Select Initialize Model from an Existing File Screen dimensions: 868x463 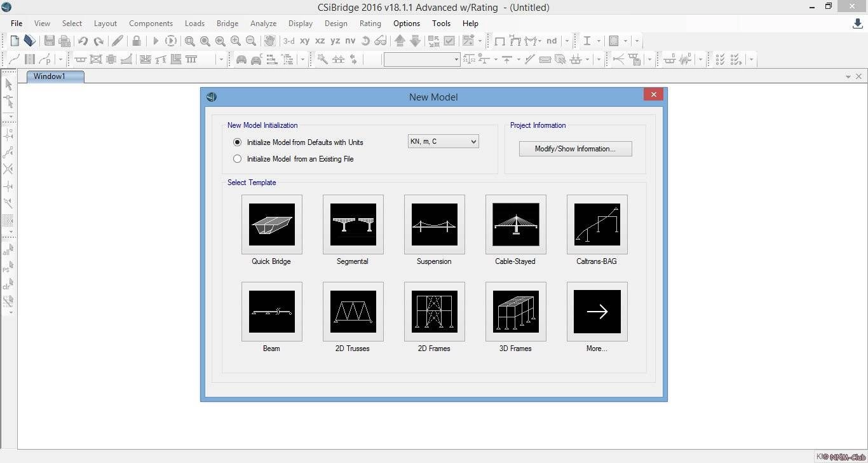pyautogui.click(x=294, y=159)
